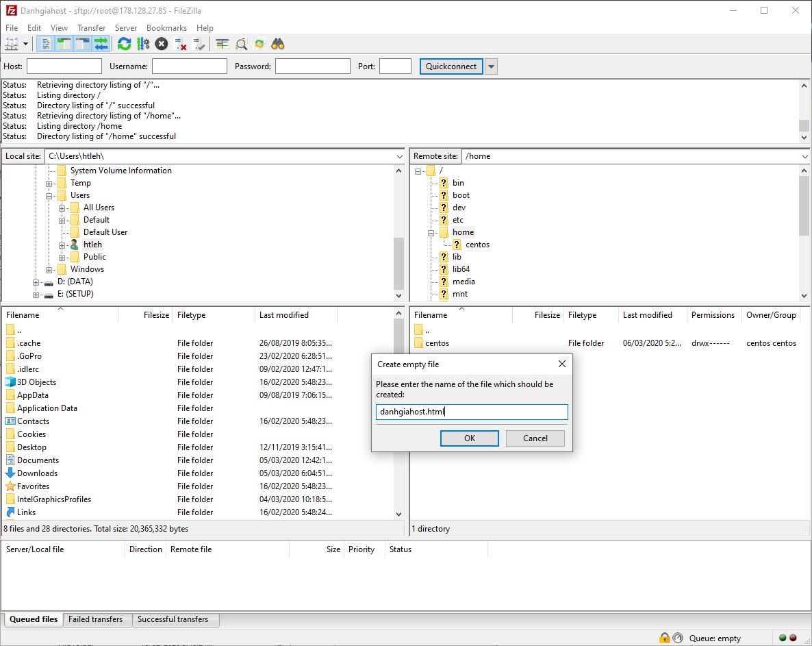Cancel the current operation
The width and height of the screenshot is (812, 646).
coord(162,44)
